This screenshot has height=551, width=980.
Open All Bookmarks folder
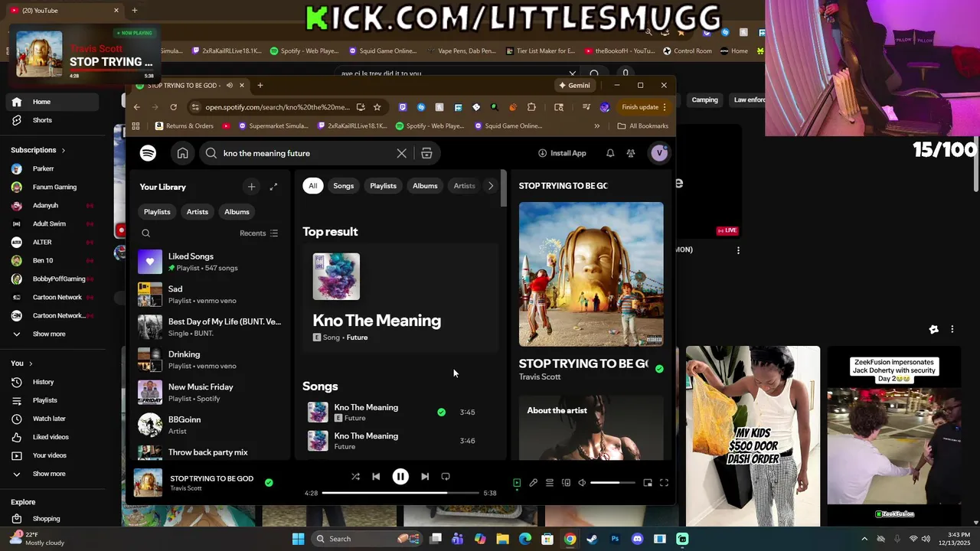click(x=642, y=126)
